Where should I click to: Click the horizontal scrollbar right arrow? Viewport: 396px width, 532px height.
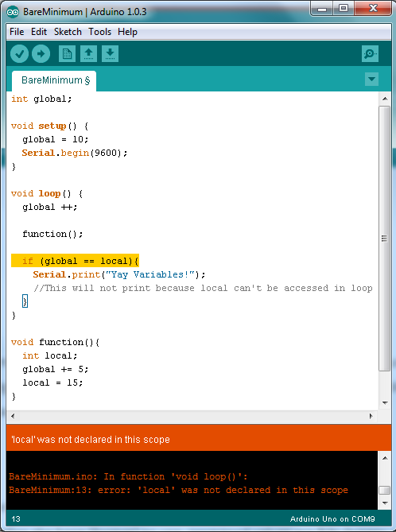tap(371, 416)
